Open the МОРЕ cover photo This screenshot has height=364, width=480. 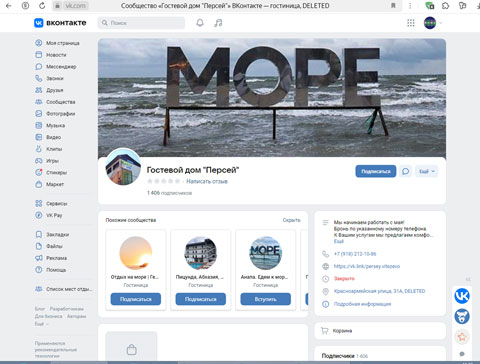pos(272,97)
